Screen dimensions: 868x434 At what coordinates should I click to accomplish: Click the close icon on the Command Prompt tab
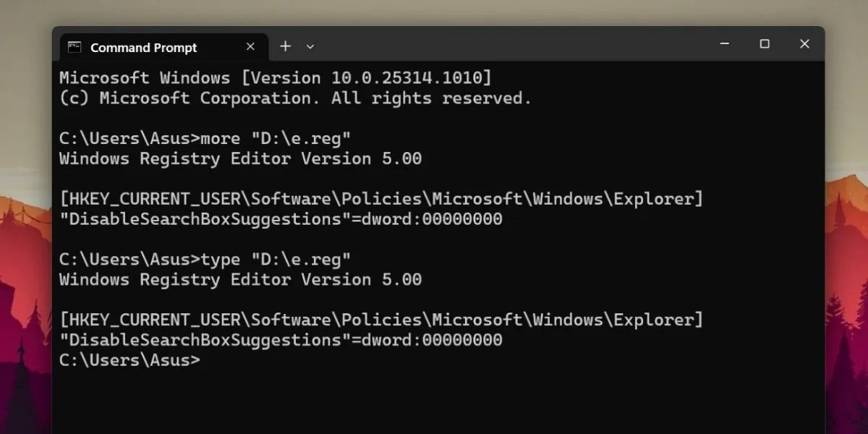click(x=250, y=46)
